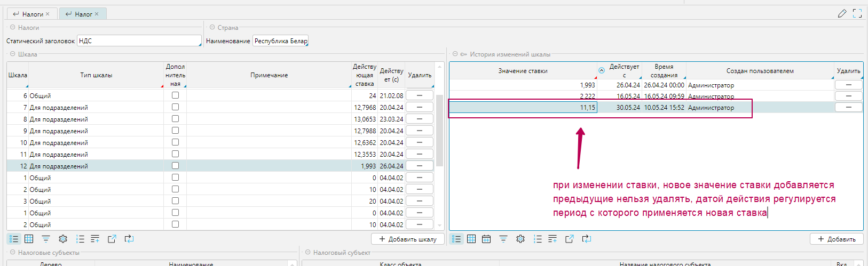
Task: Click the pencil edit icon at top right
Action: (842, 14)
